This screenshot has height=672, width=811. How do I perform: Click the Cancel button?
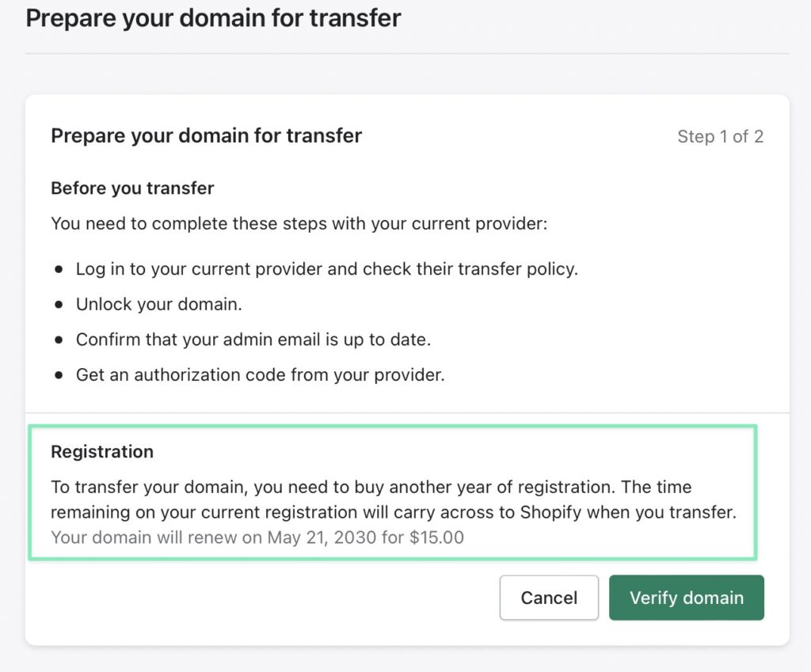[548, 598]
